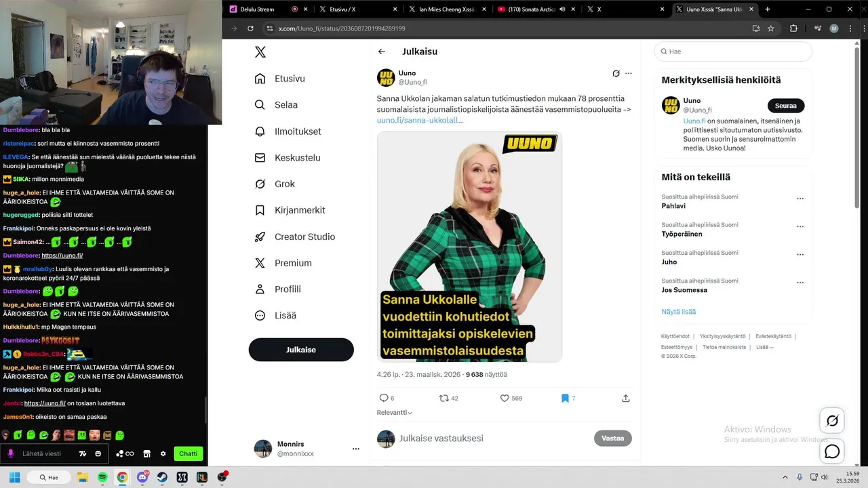
Task: Bookmark this page with the star icon
Action: coord(771,28)
